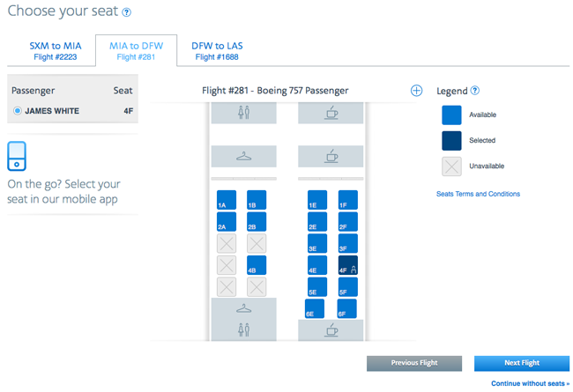Switch to SXM to MIA flight tab
This screenshot has width=573, height=392.
pyautogui.click(x=56, y=50)
